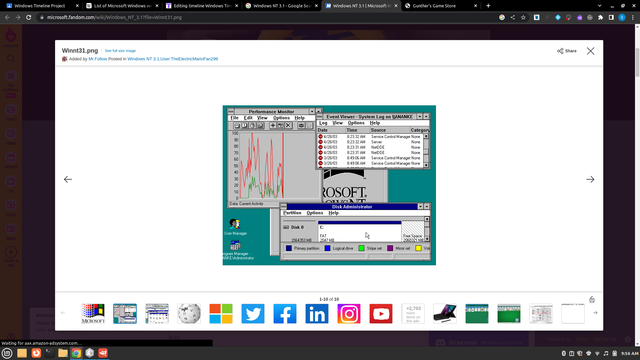Click the LinkedIn icon thumbnail

(x=317, y=313)
